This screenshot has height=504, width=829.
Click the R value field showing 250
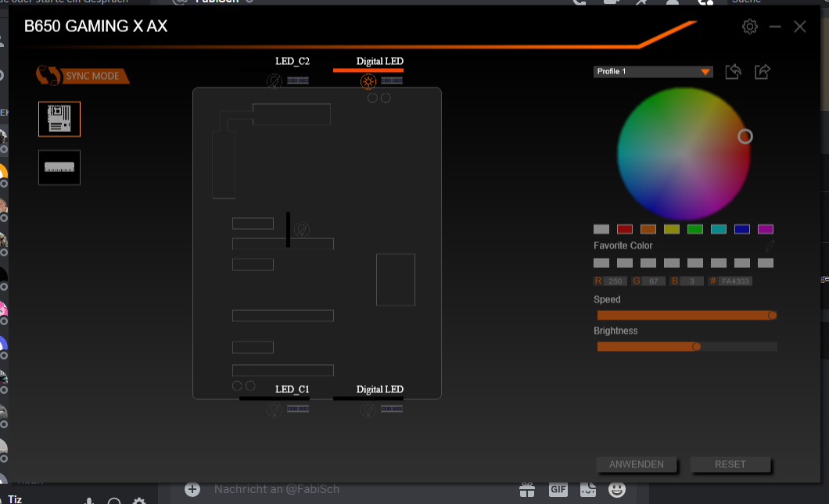click(x=615, y=281)
